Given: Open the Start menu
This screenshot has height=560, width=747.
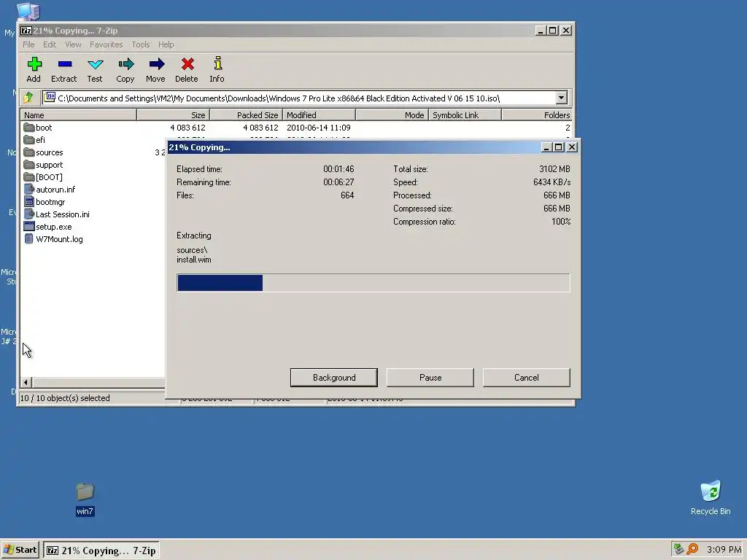Looking at the screenshot, I should pos(20,550).
